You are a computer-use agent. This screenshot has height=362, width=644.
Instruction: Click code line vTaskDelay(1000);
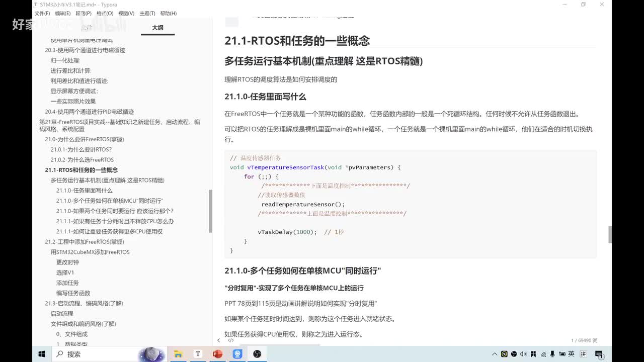287,232
